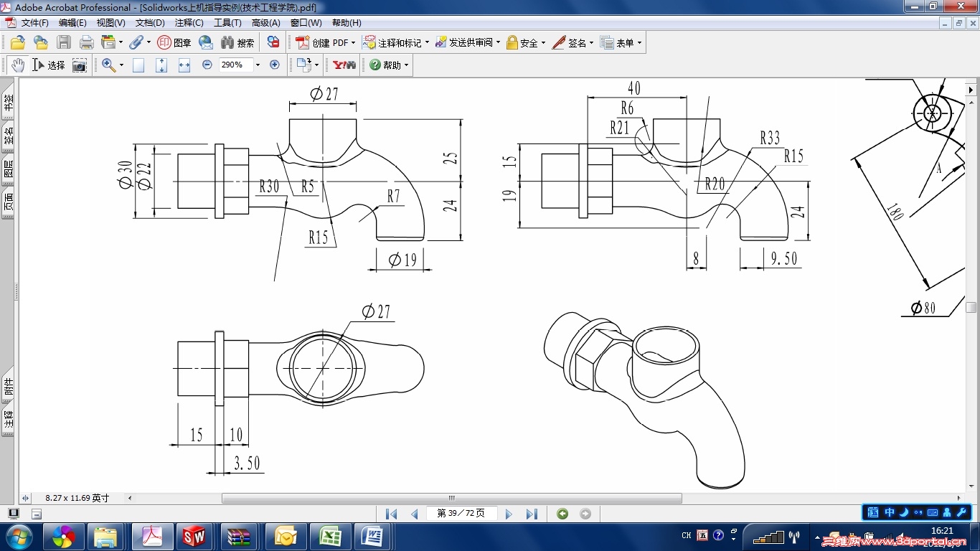980x551 pixels.
Task: Click the Fit Width icon
Action: pos(184,65)
